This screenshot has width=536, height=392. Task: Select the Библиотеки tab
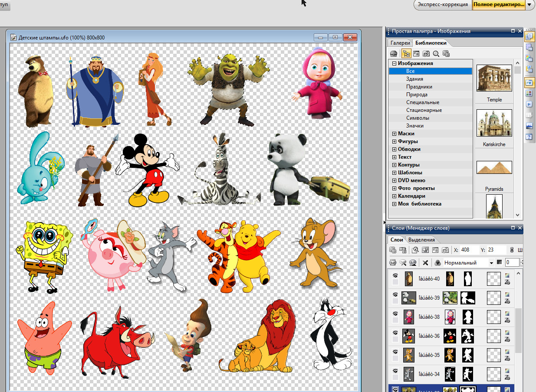pos(431,43)
